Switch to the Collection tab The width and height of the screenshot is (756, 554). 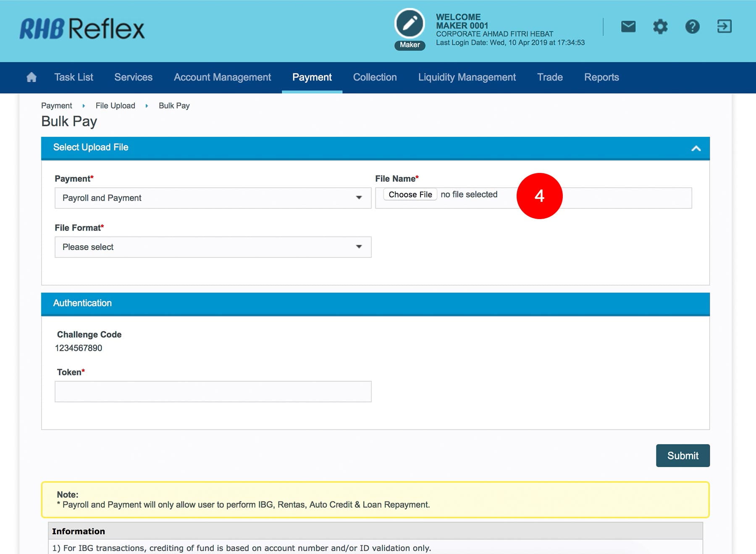pyautogui.click(x=375, y=77)
